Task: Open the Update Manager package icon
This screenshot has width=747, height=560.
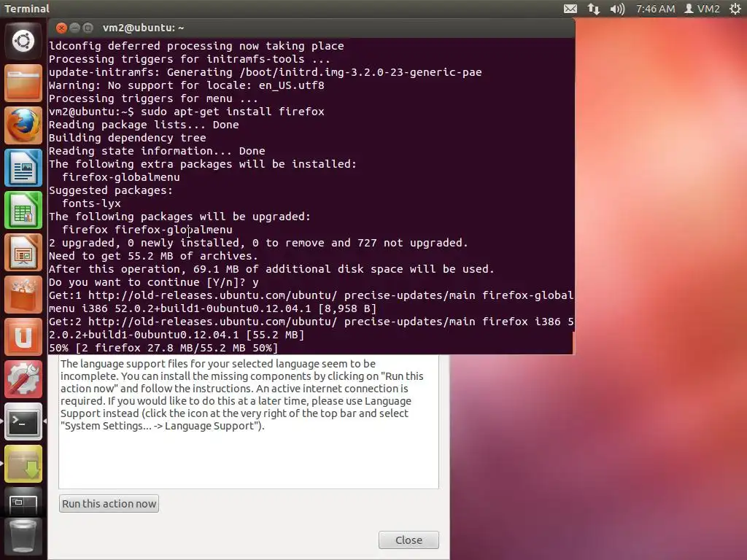Action: (23, 464)
